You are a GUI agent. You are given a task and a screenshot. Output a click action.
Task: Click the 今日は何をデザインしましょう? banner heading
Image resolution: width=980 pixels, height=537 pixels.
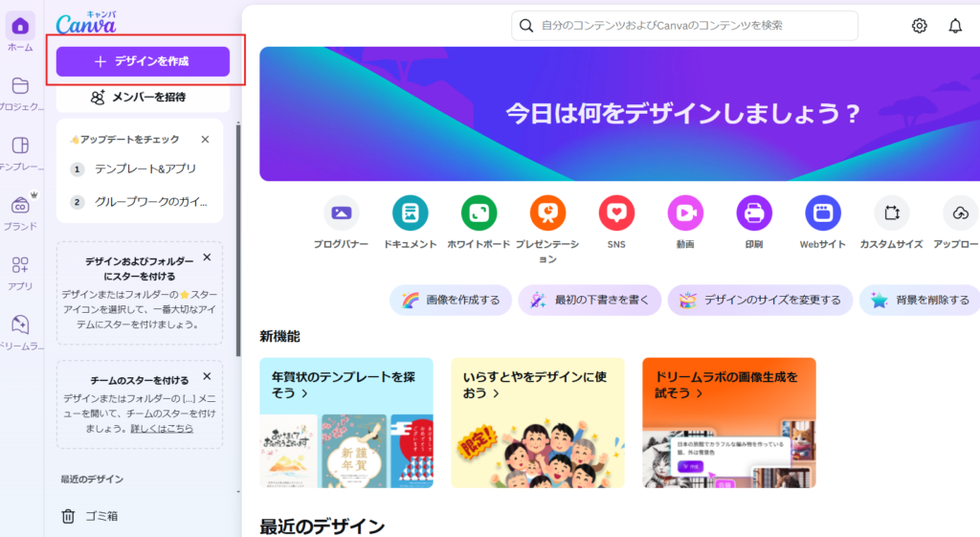(x=682, y=114)
